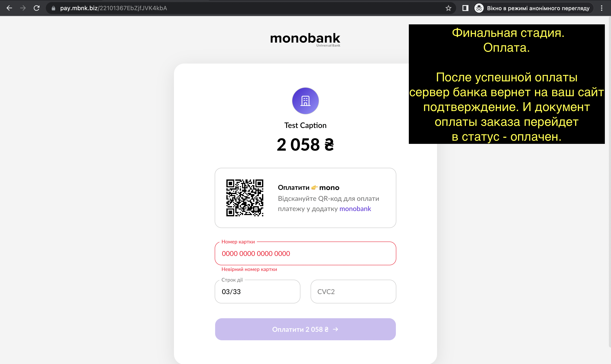Click the purple merchant building icon
Screen dimensions: 611x364
click(305, 101)
